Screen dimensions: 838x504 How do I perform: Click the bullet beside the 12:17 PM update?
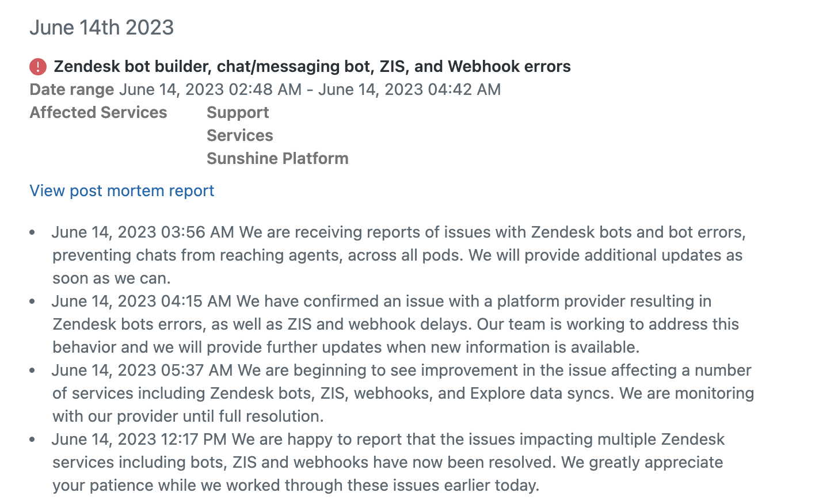(x=32, y=440)
